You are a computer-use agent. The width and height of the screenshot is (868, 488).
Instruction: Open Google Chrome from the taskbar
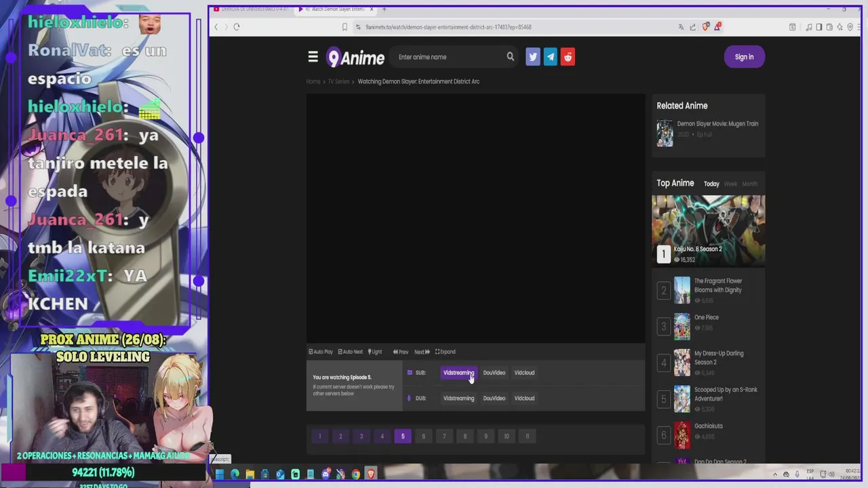click(356, 474)
